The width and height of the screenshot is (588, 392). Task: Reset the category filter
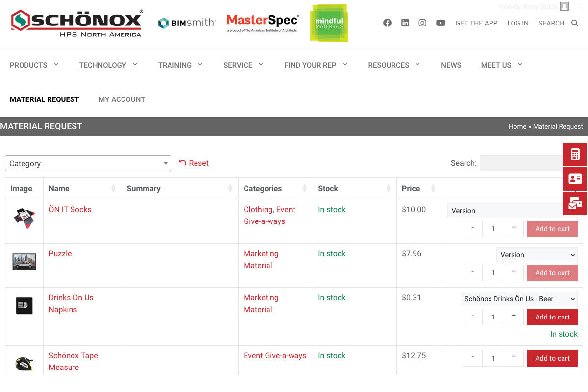(194, 163)
